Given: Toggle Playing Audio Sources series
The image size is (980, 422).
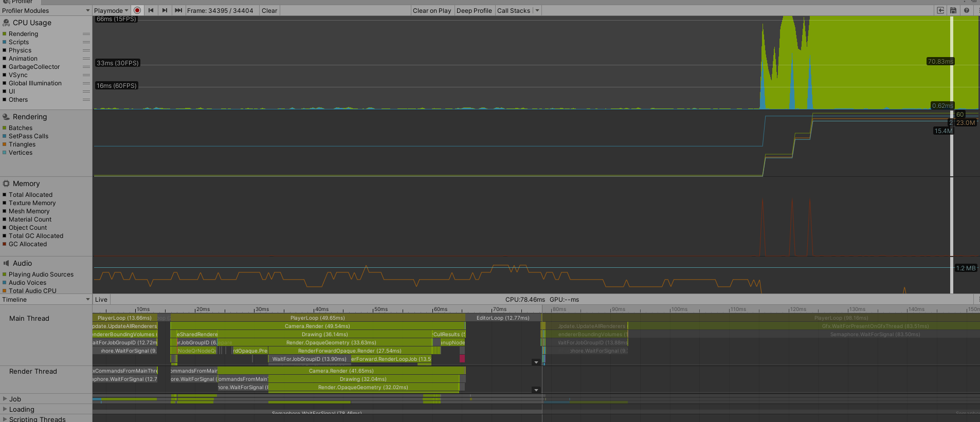Looking at the screenshot, I should (x=5, y=274).
